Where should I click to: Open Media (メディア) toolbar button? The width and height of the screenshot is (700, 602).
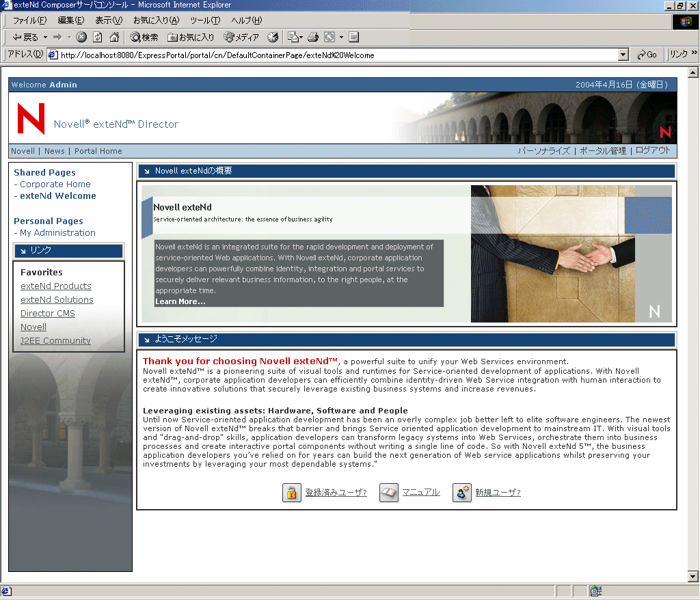241,38
